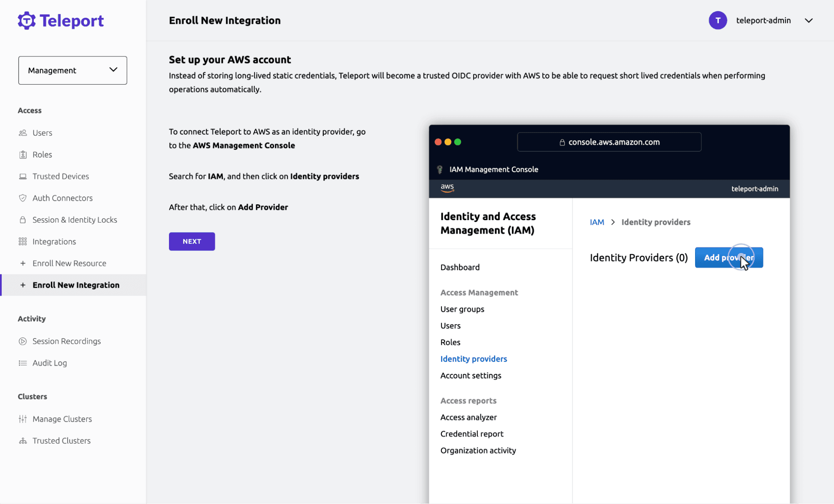834x504 pixels.
Task: Expand the Clusters section in sidebar
Action: (32, 396)
